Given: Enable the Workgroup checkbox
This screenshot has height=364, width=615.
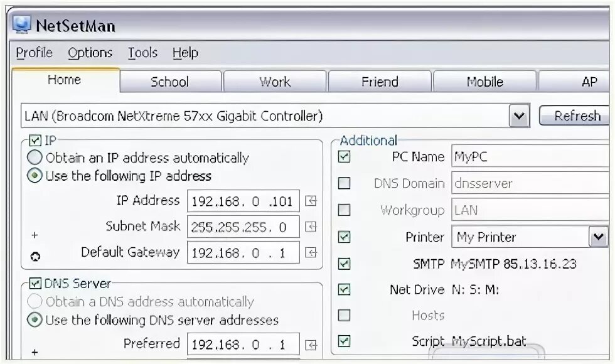Looking at the screenshot, I should 344,210.
